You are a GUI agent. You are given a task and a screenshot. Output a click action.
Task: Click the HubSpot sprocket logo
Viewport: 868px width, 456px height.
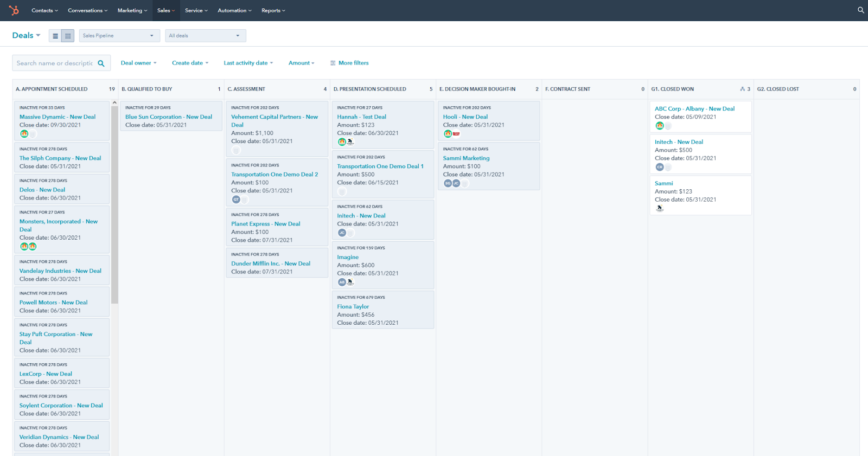(x=14, y=10)
